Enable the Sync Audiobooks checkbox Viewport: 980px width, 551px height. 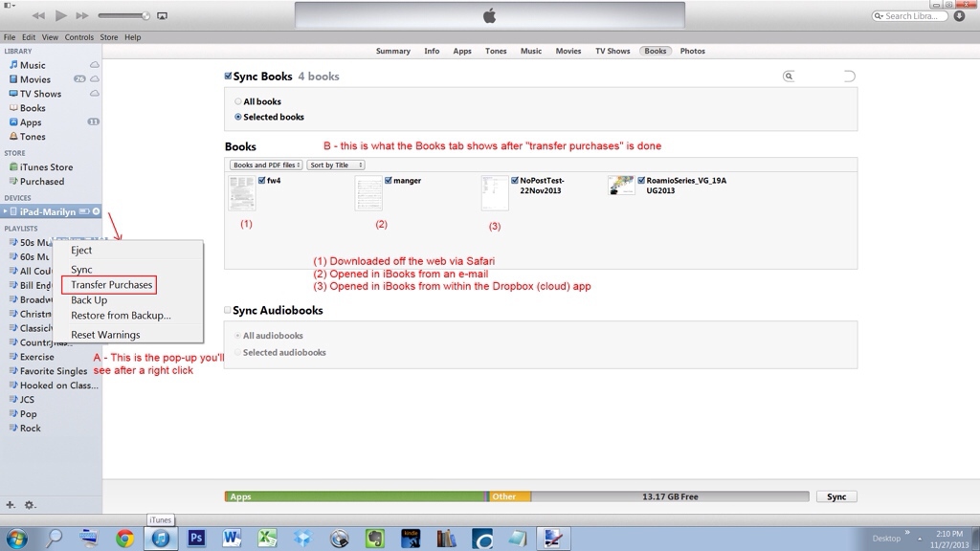tap(228, 310)
